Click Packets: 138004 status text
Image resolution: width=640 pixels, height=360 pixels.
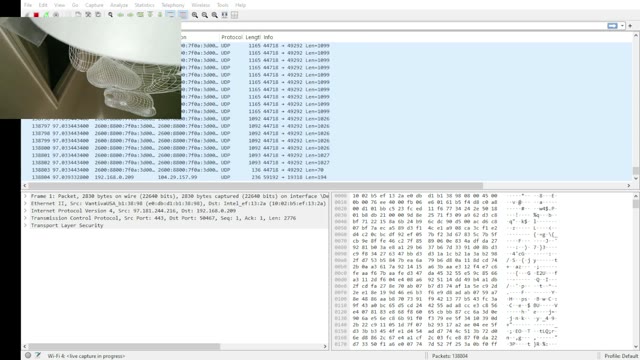click(x=450, y=356)
